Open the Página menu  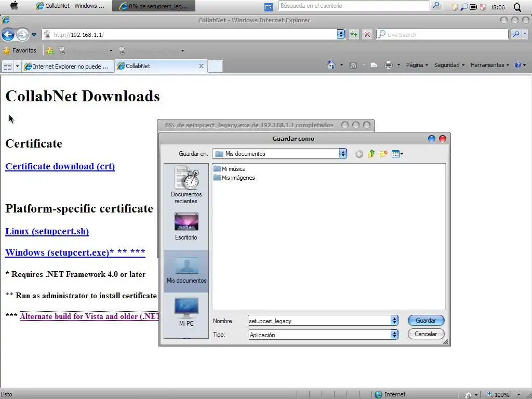(x=417, y=65)
